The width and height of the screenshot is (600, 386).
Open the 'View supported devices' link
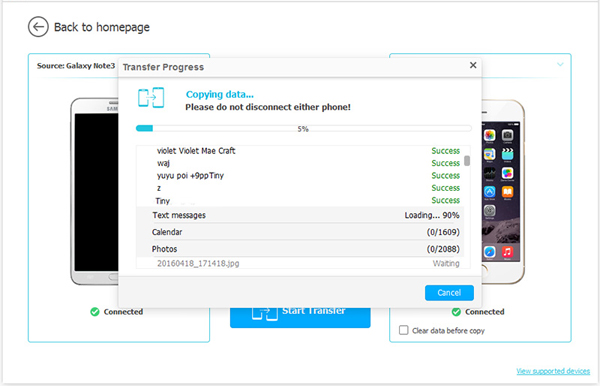(x=553, y=371)
